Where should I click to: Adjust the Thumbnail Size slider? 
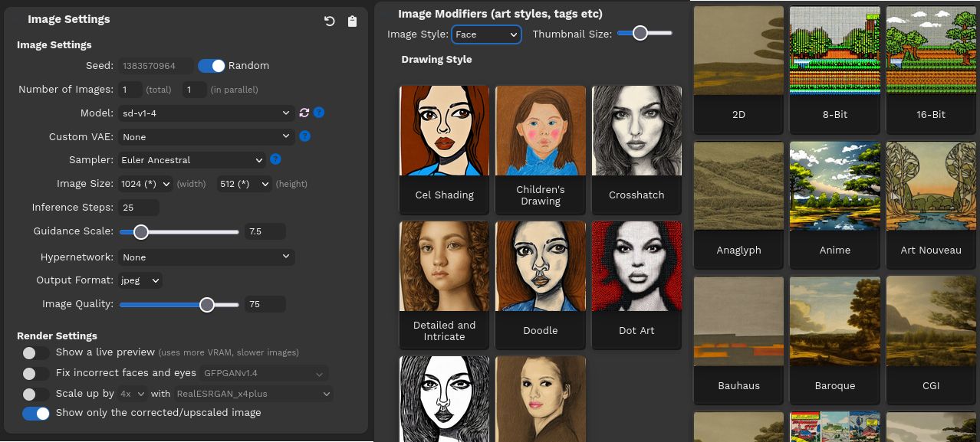coord(644,33)
